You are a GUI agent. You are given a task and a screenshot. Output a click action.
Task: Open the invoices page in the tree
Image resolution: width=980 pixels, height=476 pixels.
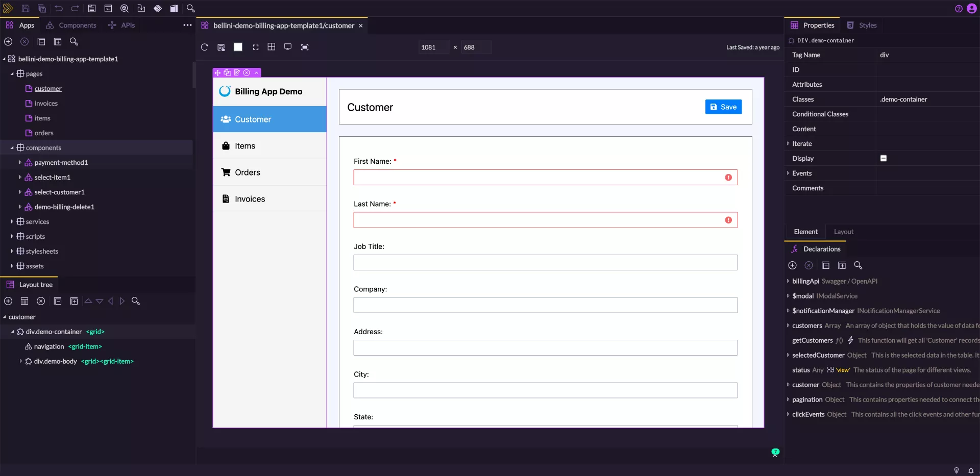click(46, 104)
